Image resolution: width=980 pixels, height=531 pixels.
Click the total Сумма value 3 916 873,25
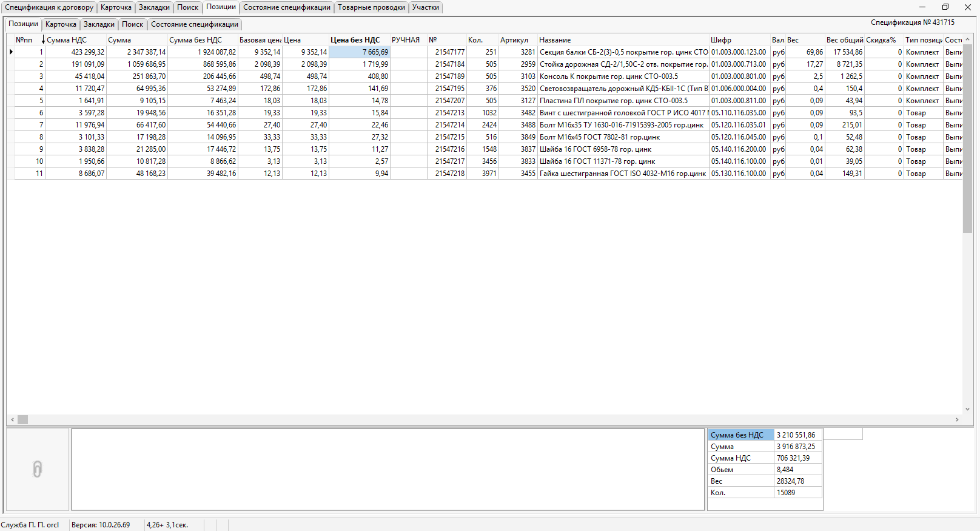tap(798, 447)
